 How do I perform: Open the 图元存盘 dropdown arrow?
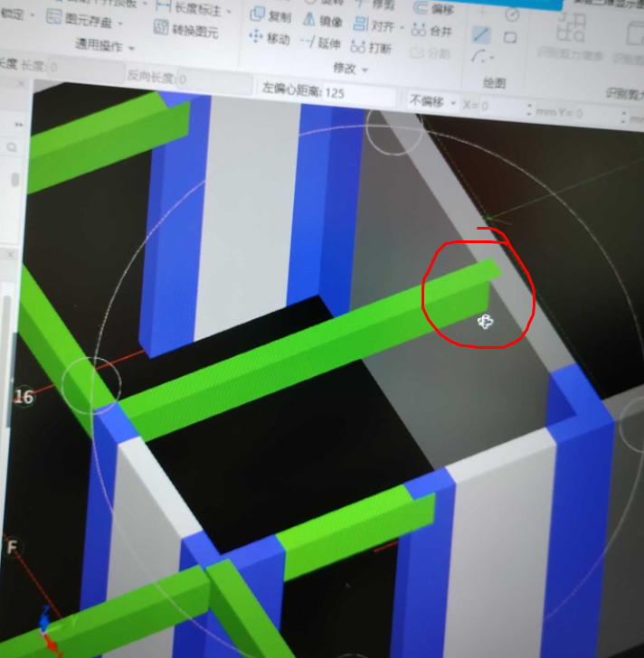click(x=120, y=23)
